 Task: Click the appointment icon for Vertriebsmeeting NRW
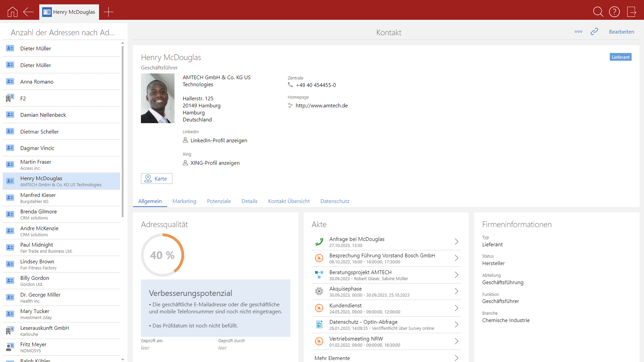(319, 341)
